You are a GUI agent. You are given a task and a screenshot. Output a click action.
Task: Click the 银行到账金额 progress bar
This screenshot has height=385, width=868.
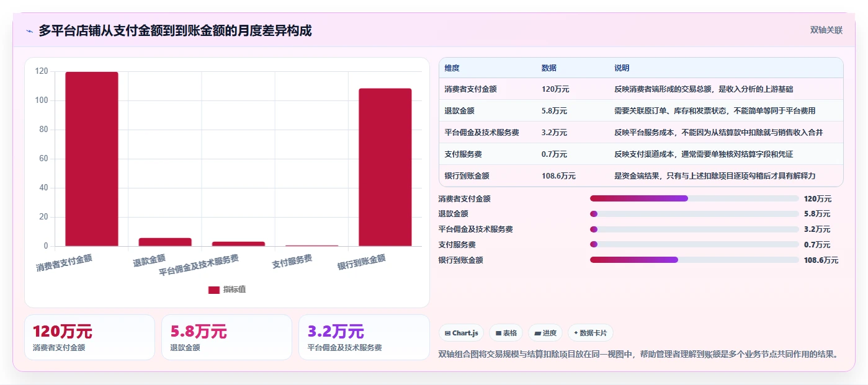click(x=694, y=260)
